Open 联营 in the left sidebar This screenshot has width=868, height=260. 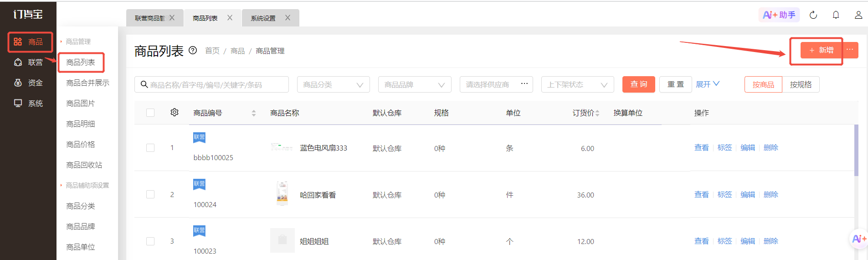point(28,62)
